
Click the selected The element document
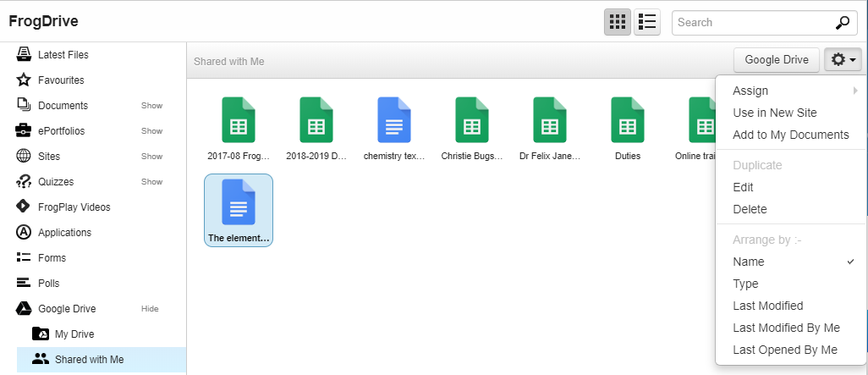[x=239, y=210]
